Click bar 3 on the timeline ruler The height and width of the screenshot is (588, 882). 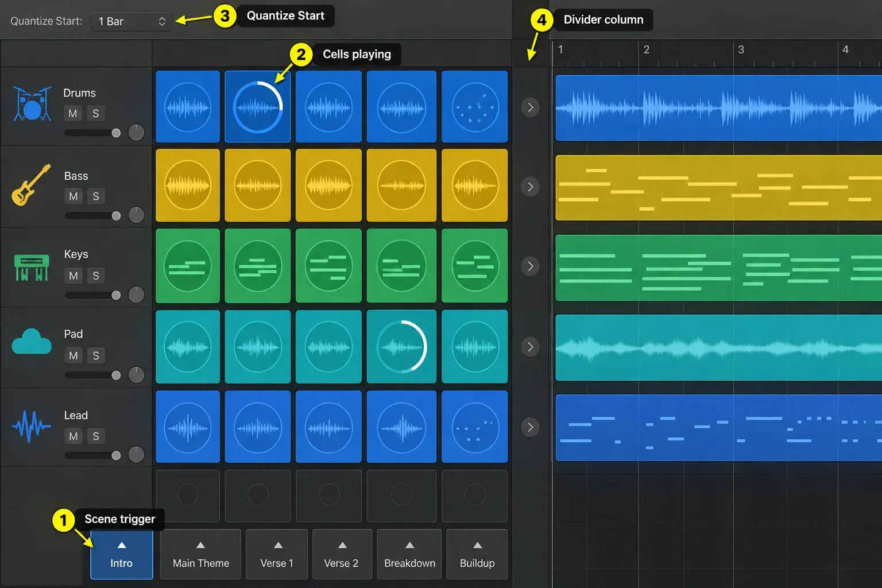741,50
